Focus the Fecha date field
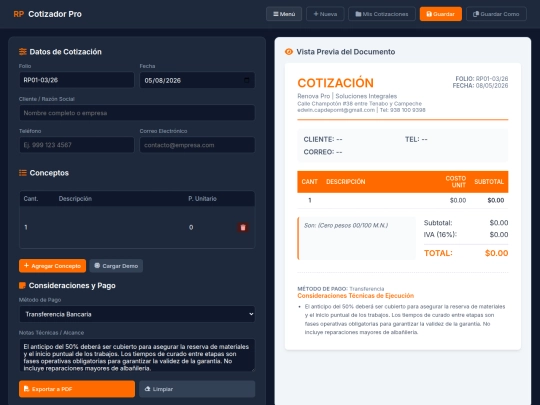The image size is (540, 405). tap(197, 80)
